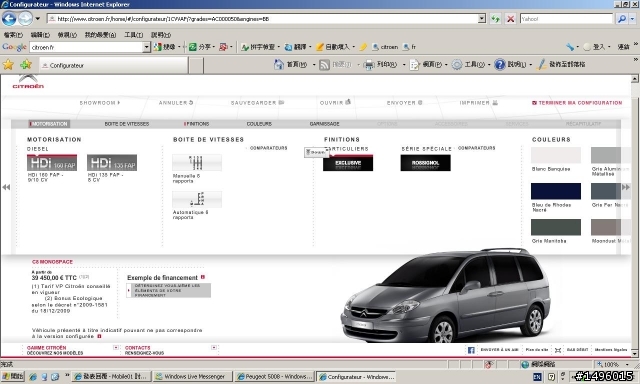This screenshot has height=384, width=640.
Task: Click the Print printer icon
Action: [x=369, y=64]
